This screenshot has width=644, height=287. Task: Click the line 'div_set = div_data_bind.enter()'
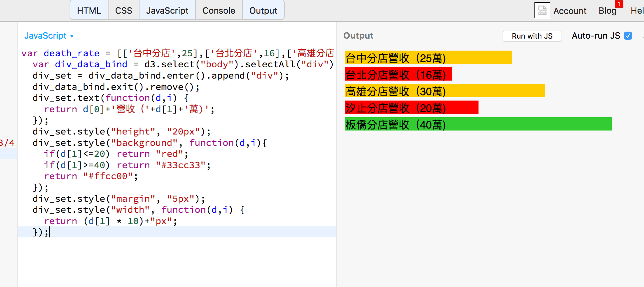pyautogui.click(x=161, y=76)
